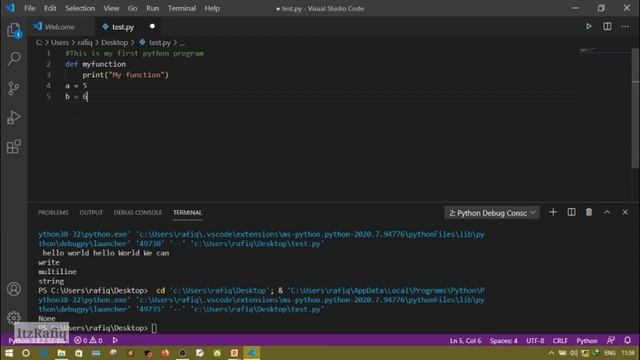Maximize the panel with up chevron
Screen dimensions: 640x360
[x=607, y=212]
